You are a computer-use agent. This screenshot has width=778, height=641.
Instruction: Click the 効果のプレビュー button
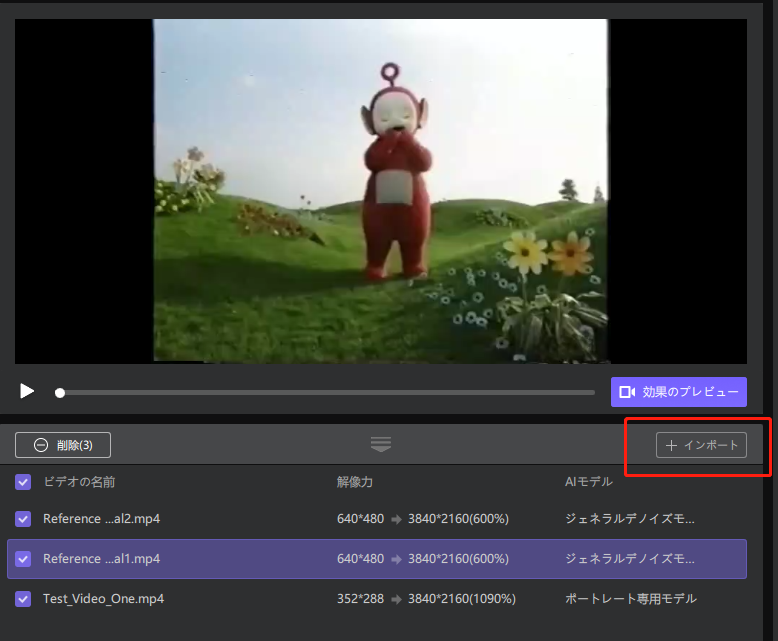coord(678,392)
